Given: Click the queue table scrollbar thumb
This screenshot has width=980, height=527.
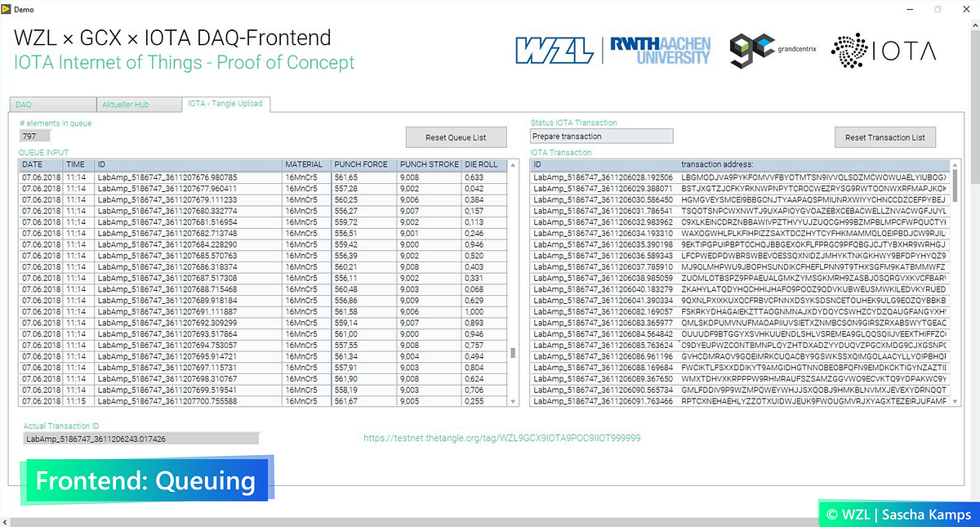Looking at the screenshot, I should [513, 353].
